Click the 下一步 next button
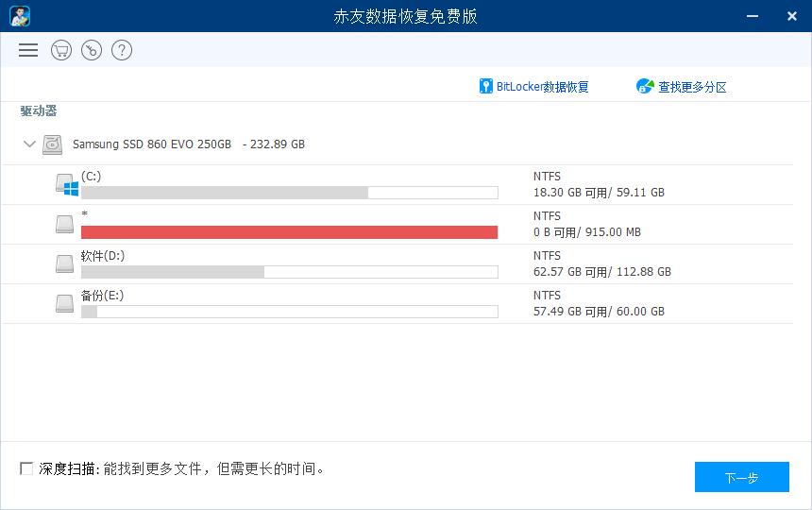 (741, 477)
